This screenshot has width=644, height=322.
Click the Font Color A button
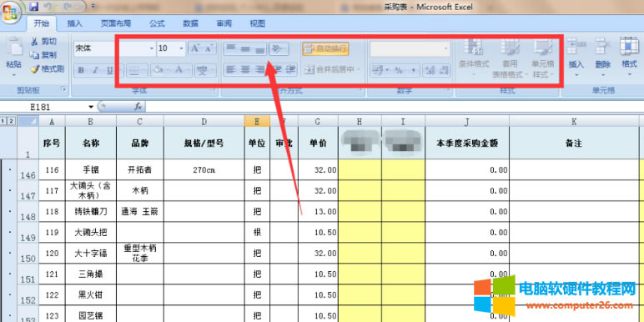(179, 70)
